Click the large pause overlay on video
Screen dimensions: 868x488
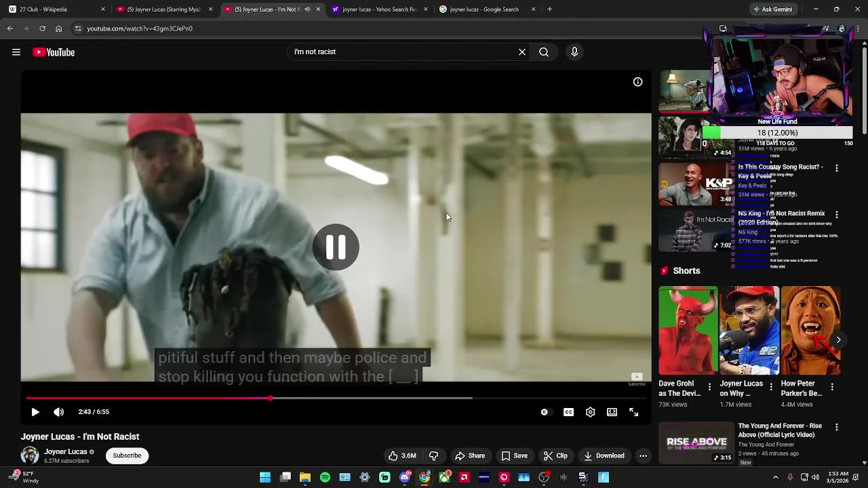[x=336, y=247]
